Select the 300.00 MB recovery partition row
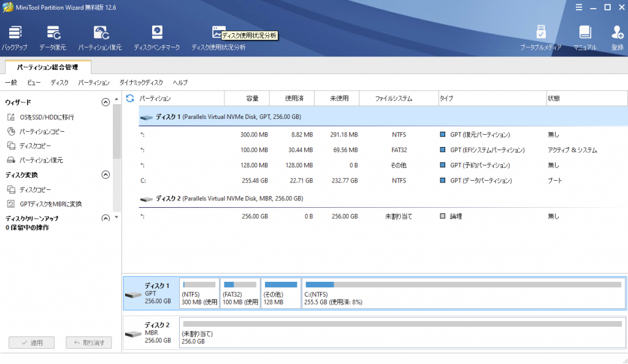628x364 pixels. coord(383,135)
